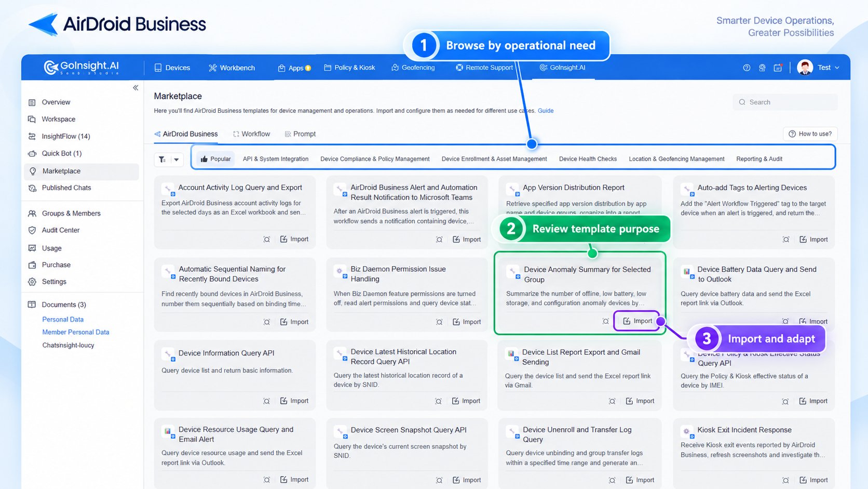
Task: Select Location & Geofencing Management category
Action: (676, 159)
